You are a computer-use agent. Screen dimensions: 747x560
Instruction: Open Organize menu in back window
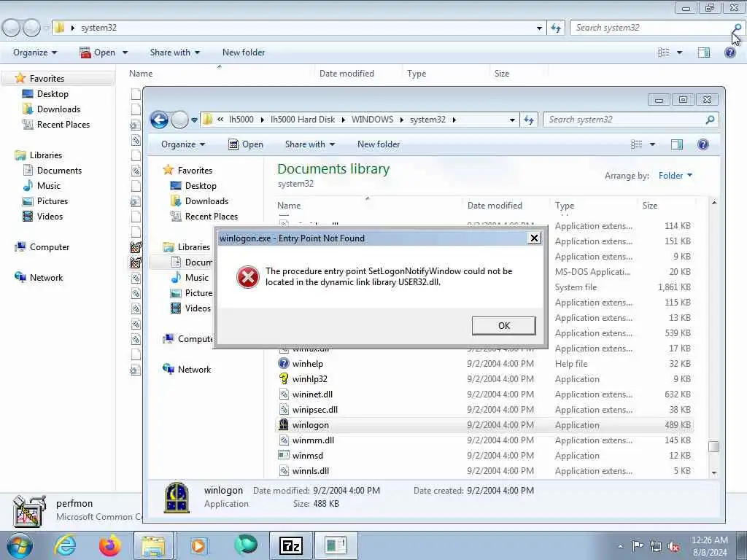35,52
